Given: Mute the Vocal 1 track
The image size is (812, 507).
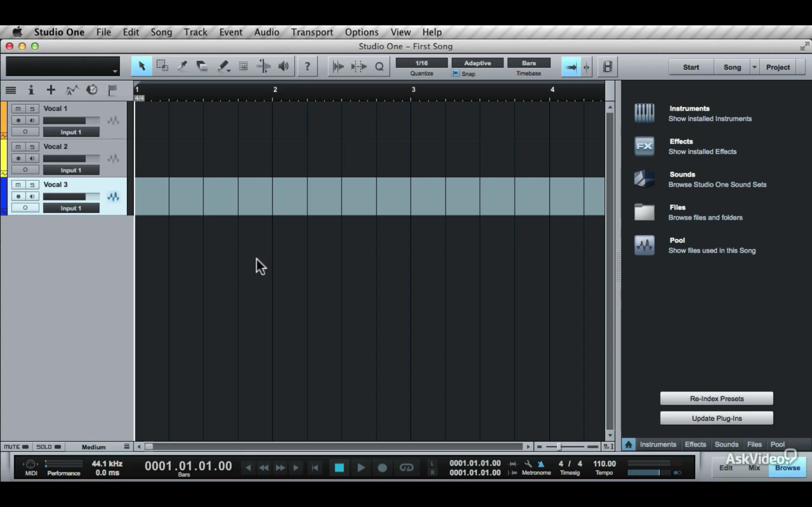Looking at the screenshot, I should (x=18, y=108).
